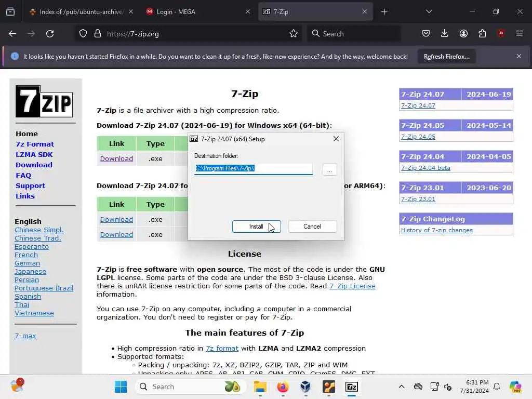This screenshot has width=532, height=399.
Task: Bookmark this page with the star icon
Action: coord(294,34)
